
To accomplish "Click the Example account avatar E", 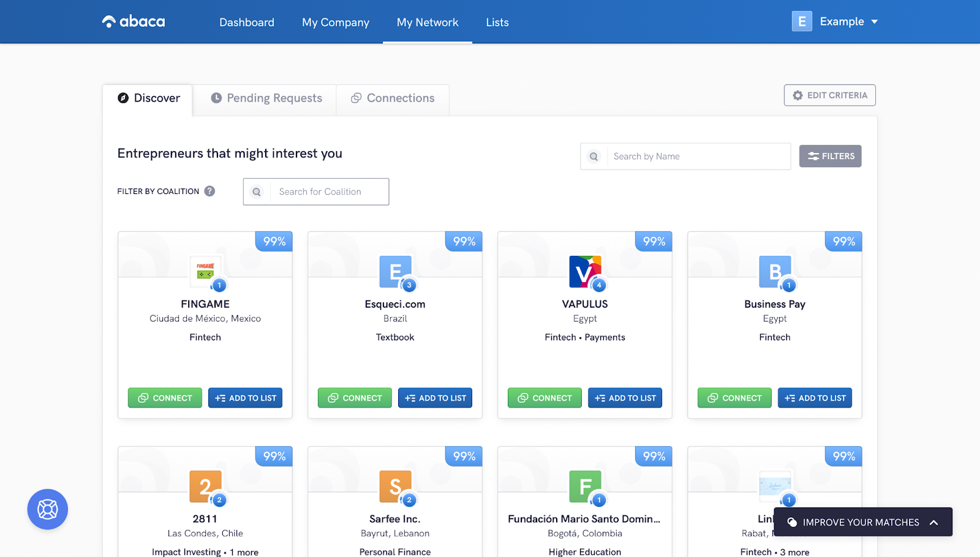I will click(x=802, y=21).
